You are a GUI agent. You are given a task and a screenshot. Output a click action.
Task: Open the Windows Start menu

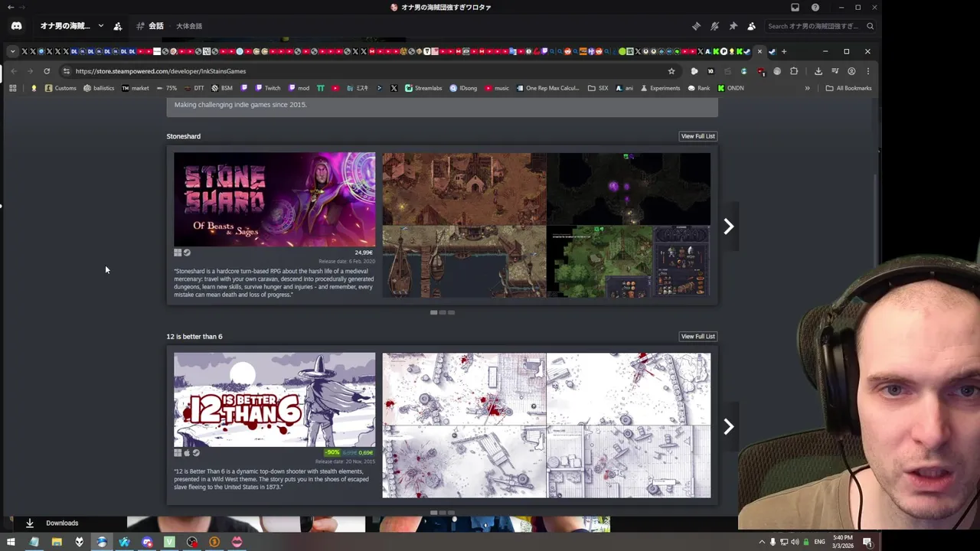click(x=11, y=542)
